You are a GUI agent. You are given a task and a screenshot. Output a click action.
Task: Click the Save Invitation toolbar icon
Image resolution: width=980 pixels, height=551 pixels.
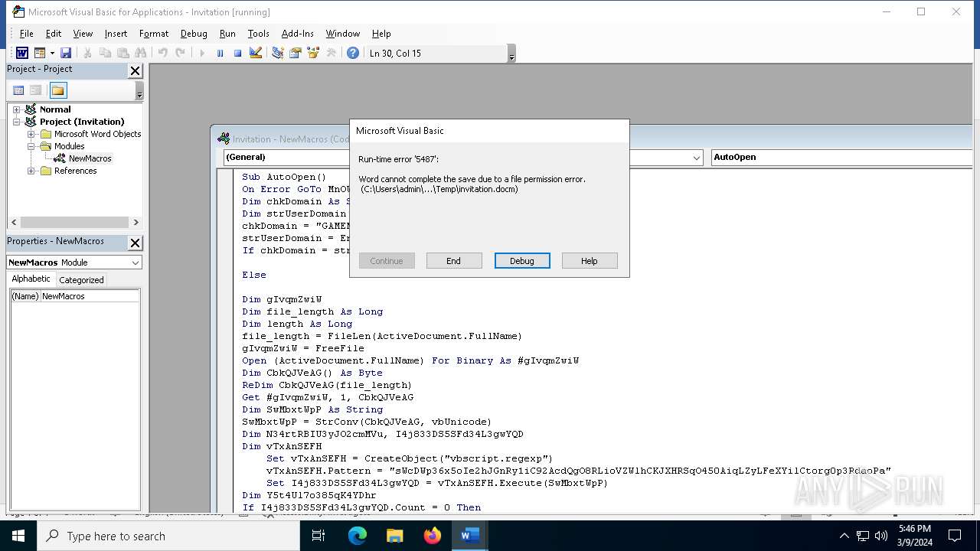[66, 53]
